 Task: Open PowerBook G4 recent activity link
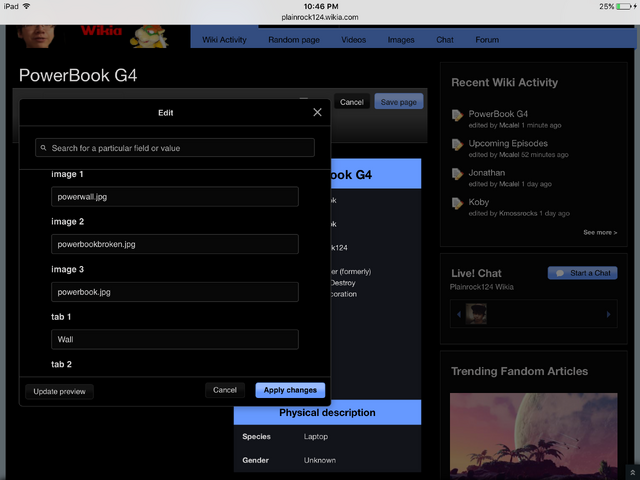coord(498,114)
